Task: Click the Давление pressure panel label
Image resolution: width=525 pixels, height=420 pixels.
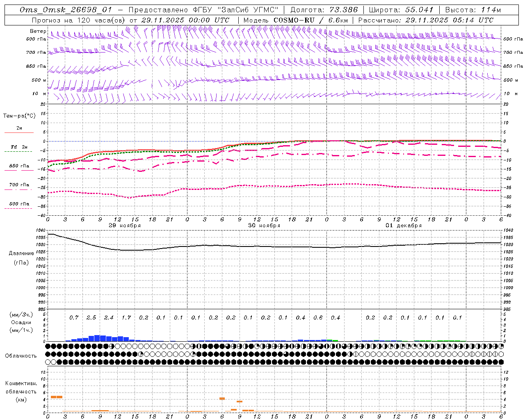Action: (21, 253)
